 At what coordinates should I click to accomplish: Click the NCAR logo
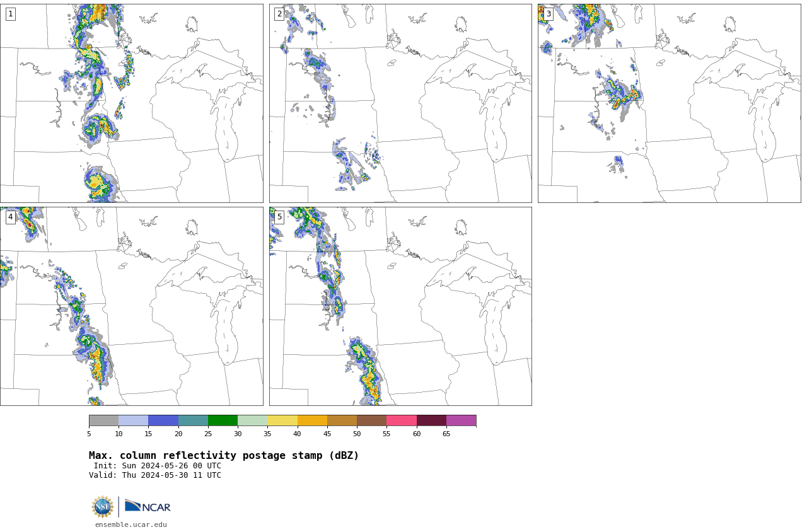148,507
